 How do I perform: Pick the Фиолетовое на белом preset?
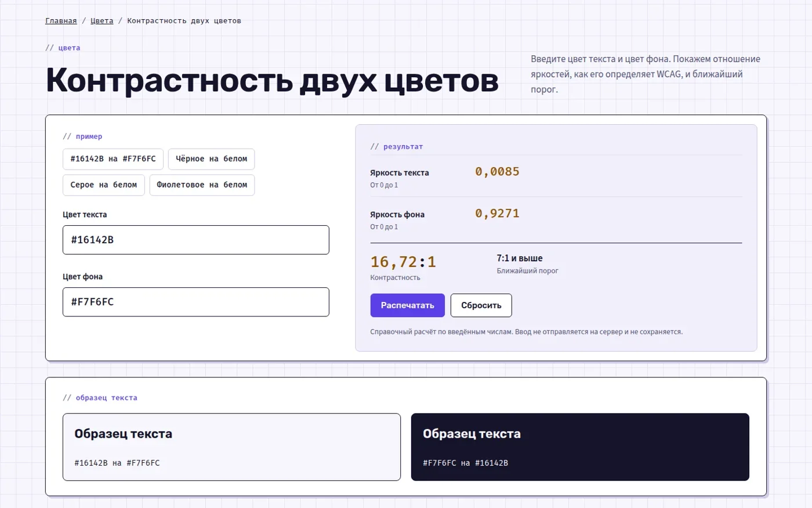pyautogui.click(x=202, y=185)
